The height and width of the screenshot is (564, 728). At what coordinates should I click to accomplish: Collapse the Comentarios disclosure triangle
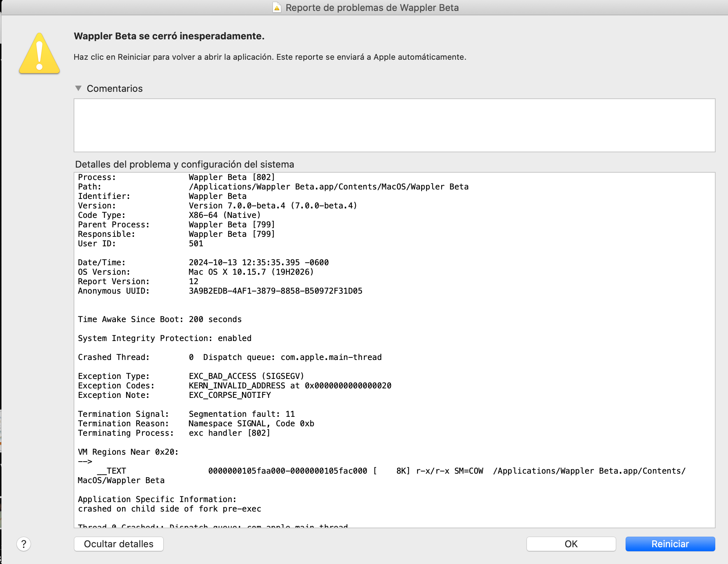point(78,89)
